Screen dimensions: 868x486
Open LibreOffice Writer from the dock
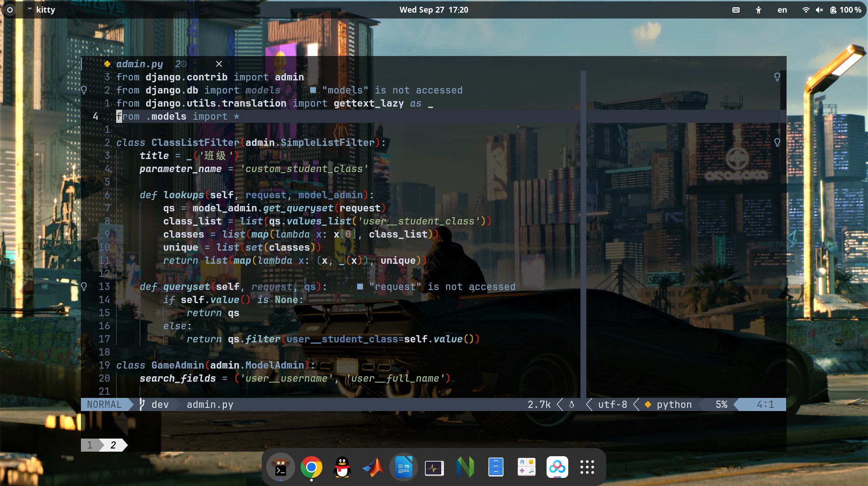[x=404, y=467]
